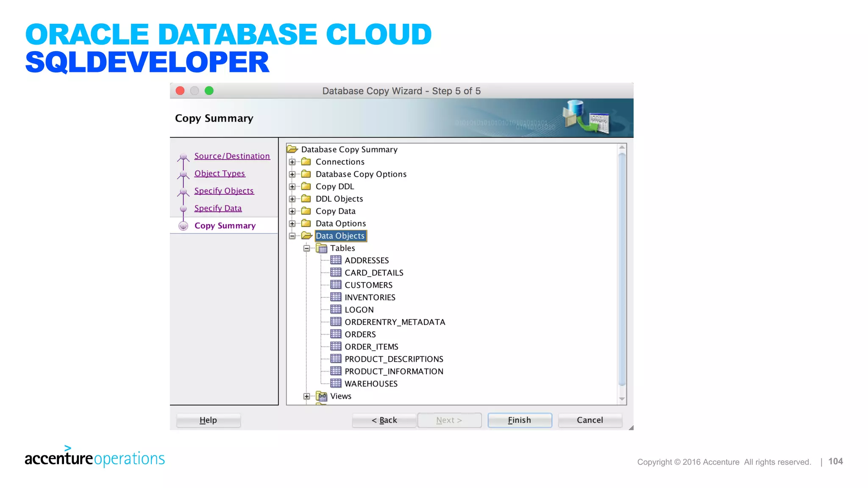The height and width of the screenshot is (488, 868).
Task: Expand the DDL Objects node
Action: [292, 199]
